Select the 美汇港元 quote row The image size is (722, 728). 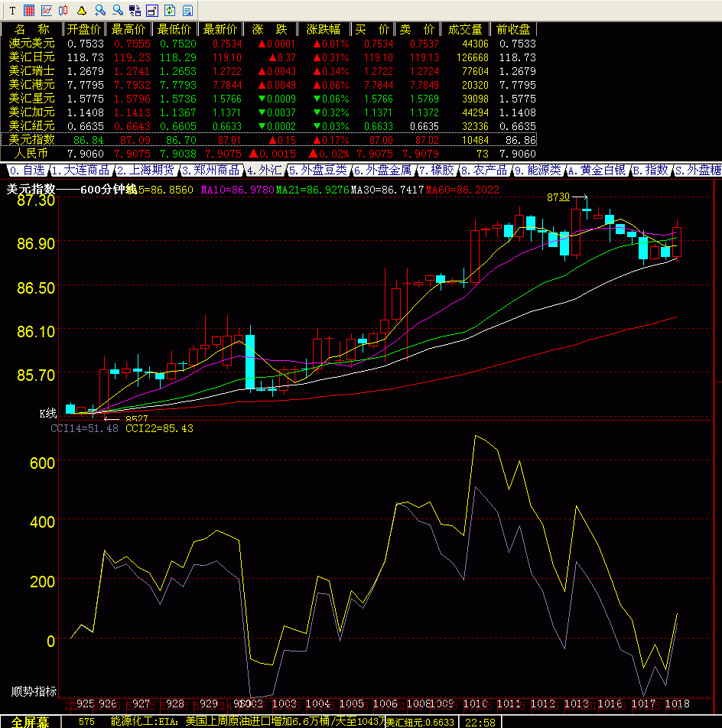[269, 85]
